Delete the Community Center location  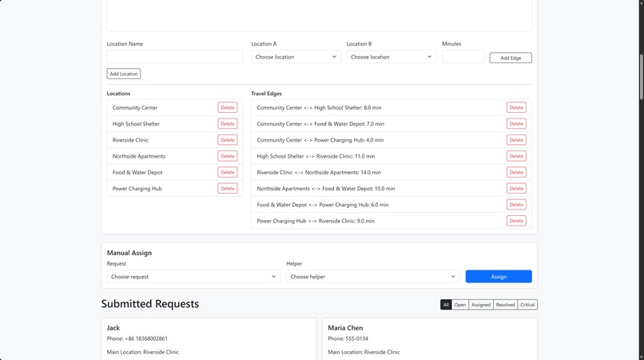[x=228, y=107]
